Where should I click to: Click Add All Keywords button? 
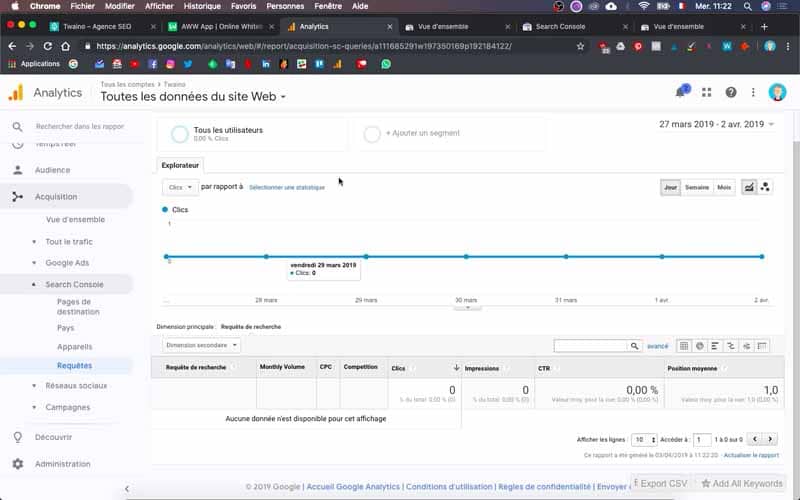pyautogui.click(x=742, y=483)
